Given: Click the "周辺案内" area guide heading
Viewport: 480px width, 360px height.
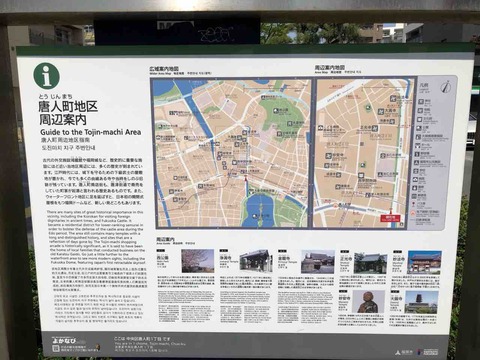Looking at the screenshot, I should pyautogui.click(x=165, y=239).
